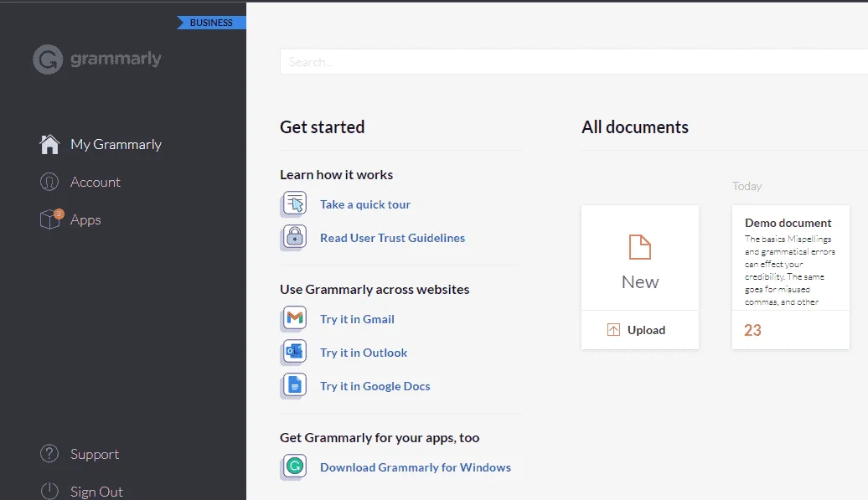The height and width of the screenshot is (500, 868).
Task: Click the Google Docs file icon
Action: [x=294, y=385]
